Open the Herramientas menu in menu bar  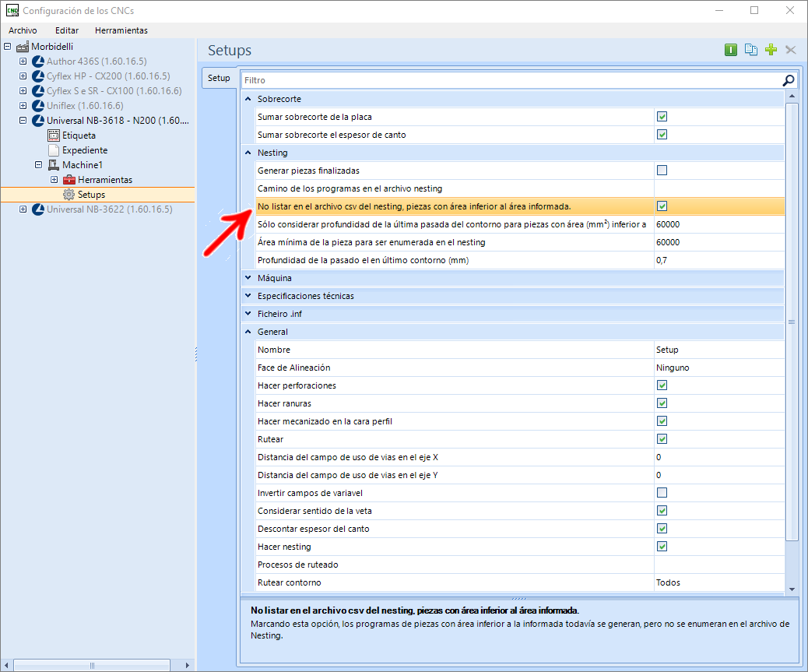coord(121,30)
